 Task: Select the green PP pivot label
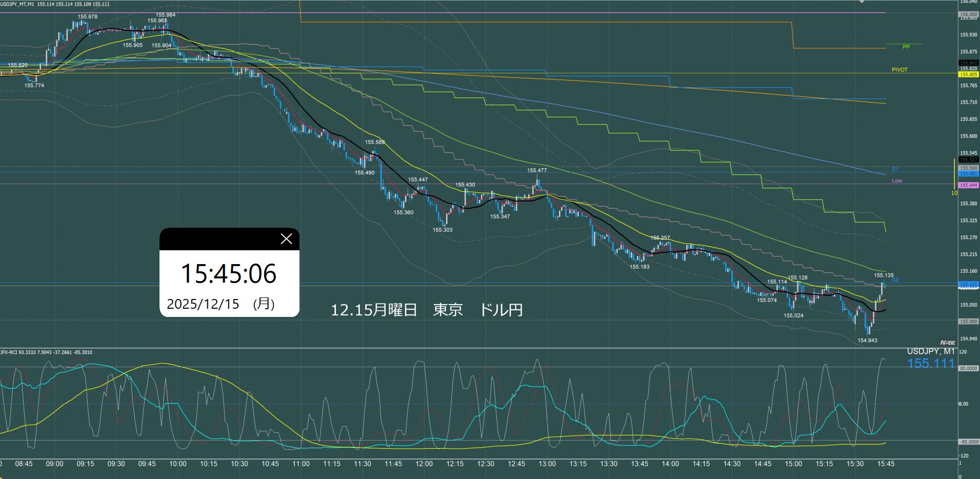[906, 47]
